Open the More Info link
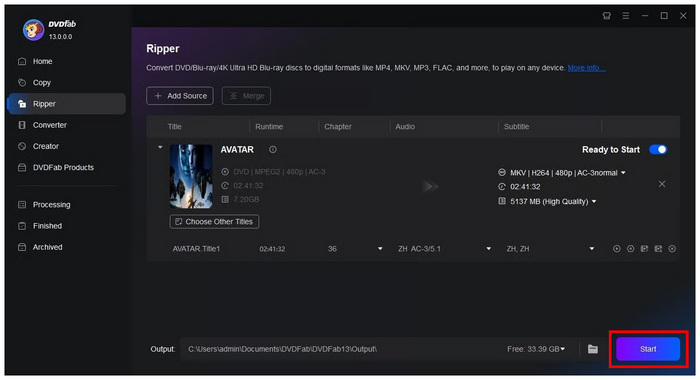The width and height of the screenshot is (700, 380). (x=586, y=68)
